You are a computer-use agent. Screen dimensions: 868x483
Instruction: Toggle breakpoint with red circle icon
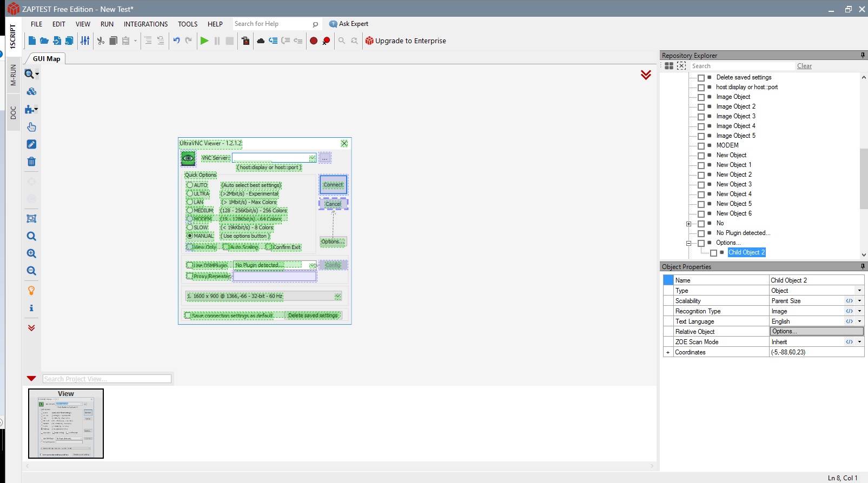pos(314,41)
